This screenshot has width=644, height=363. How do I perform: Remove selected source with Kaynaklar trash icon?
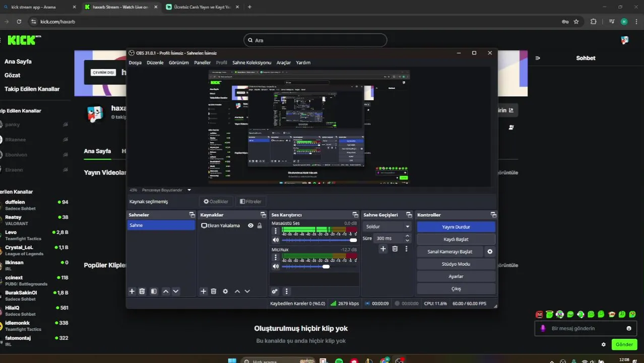(x=214, y=291)
